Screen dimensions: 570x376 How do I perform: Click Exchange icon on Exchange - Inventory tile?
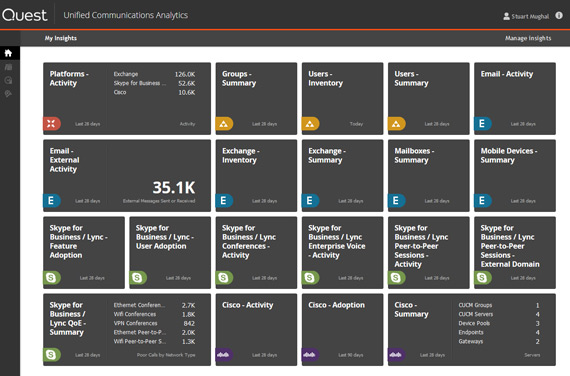(x=224, y=201)
